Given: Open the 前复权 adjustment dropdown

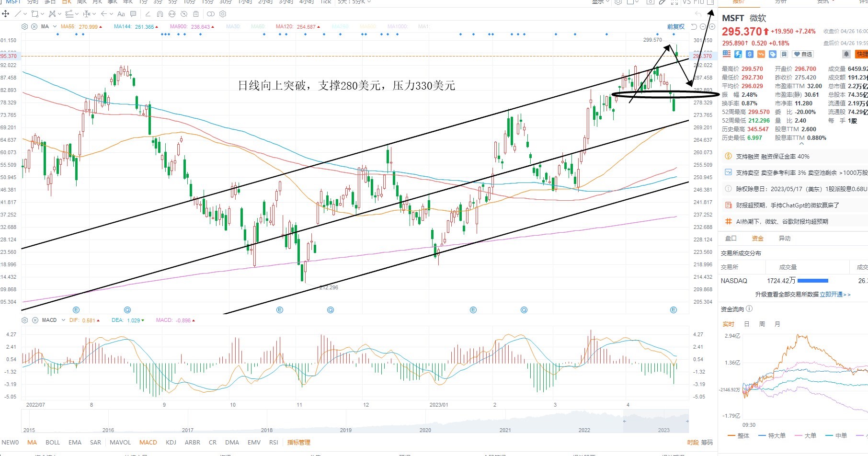Looking at the screenshot, I should (x=675, y=26).
